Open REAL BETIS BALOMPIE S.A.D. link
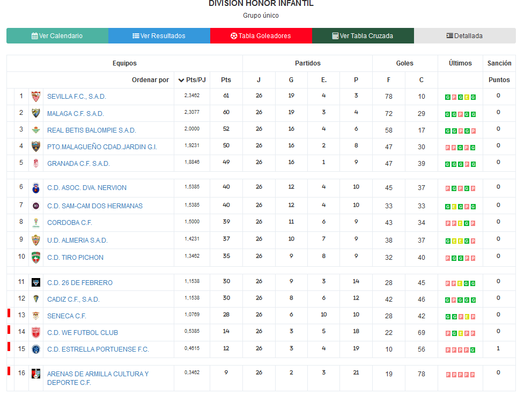 point(92,130)
